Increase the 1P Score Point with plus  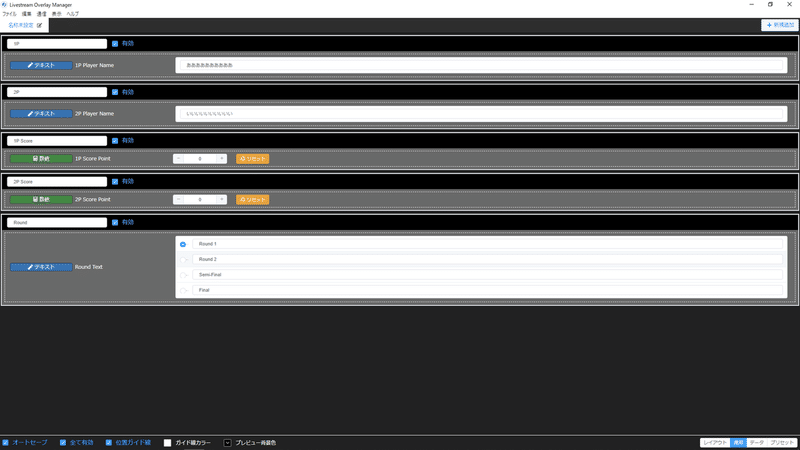click(221, 159)
